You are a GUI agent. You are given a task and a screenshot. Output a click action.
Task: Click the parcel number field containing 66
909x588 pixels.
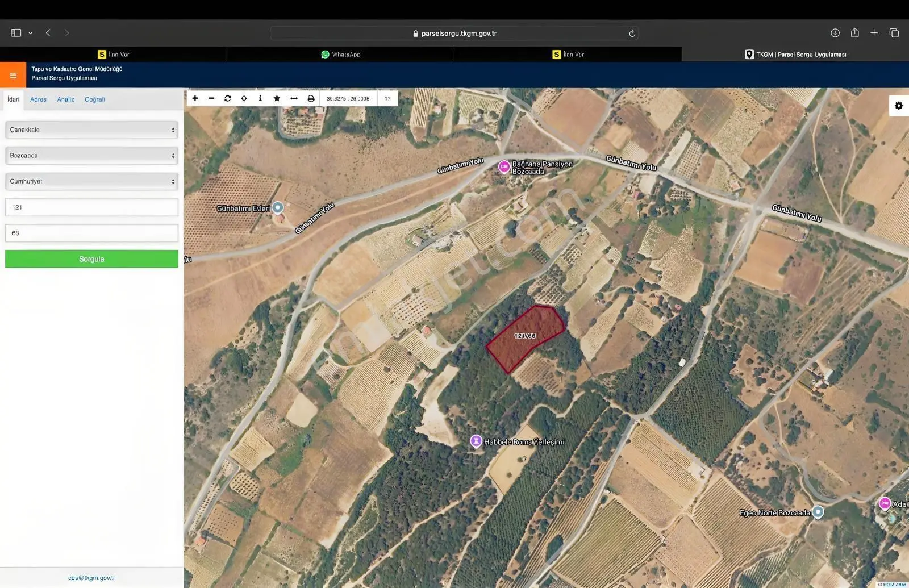(91, 233)
